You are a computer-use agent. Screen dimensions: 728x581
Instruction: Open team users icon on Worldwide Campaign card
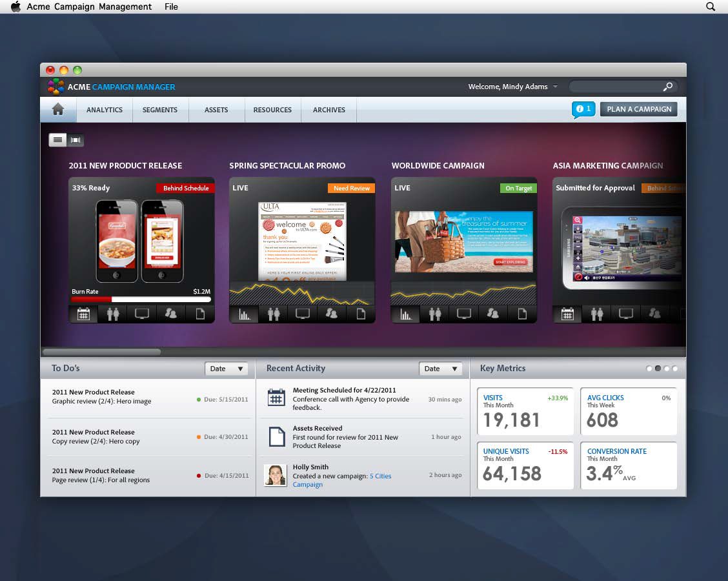[493, 314]
